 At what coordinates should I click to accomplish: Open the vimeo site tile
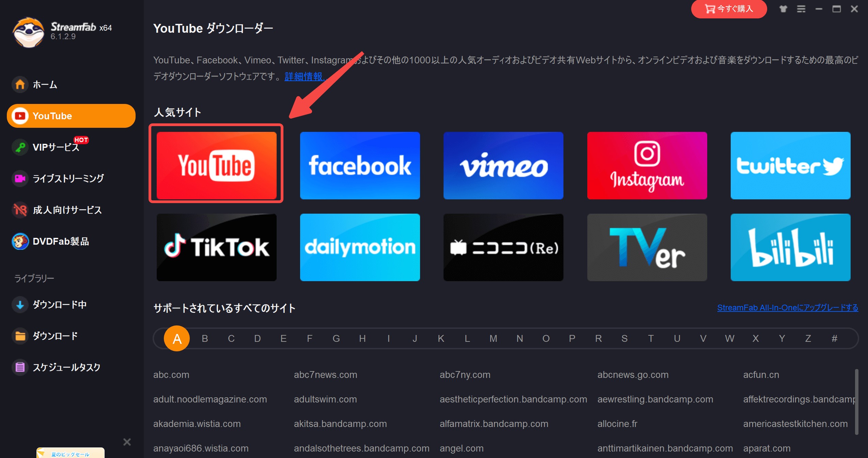click(x=503, y=165)
